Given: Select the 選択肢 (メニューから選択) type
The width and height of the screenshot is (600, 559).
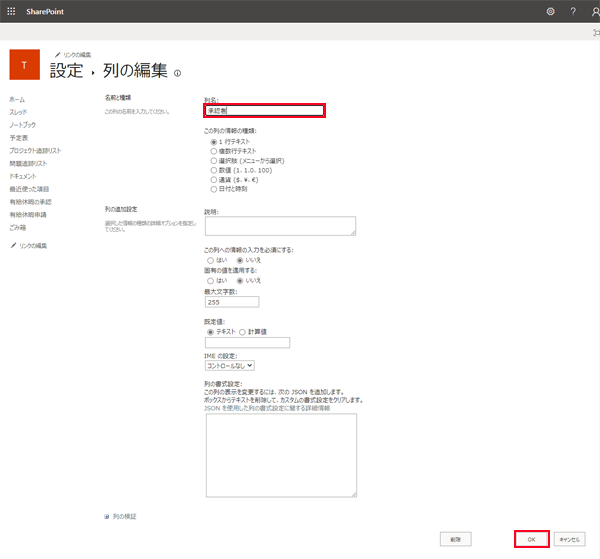Looking at the screenshot, I should 214,161.
